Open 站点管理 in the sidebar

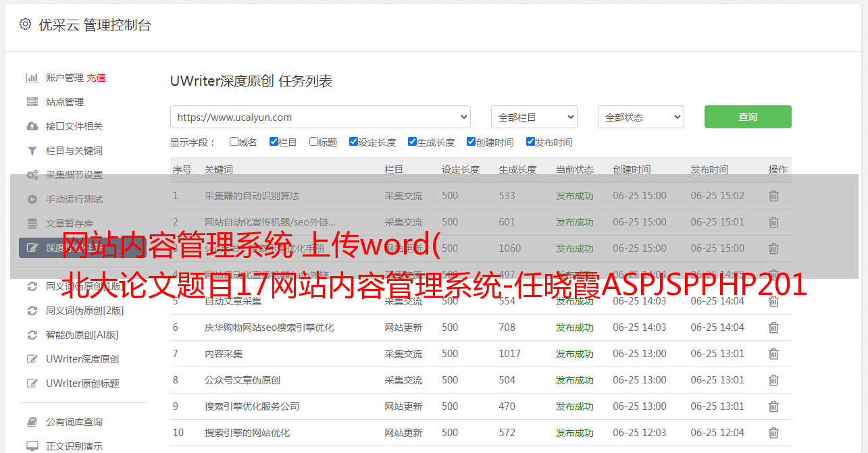point(65,102)
